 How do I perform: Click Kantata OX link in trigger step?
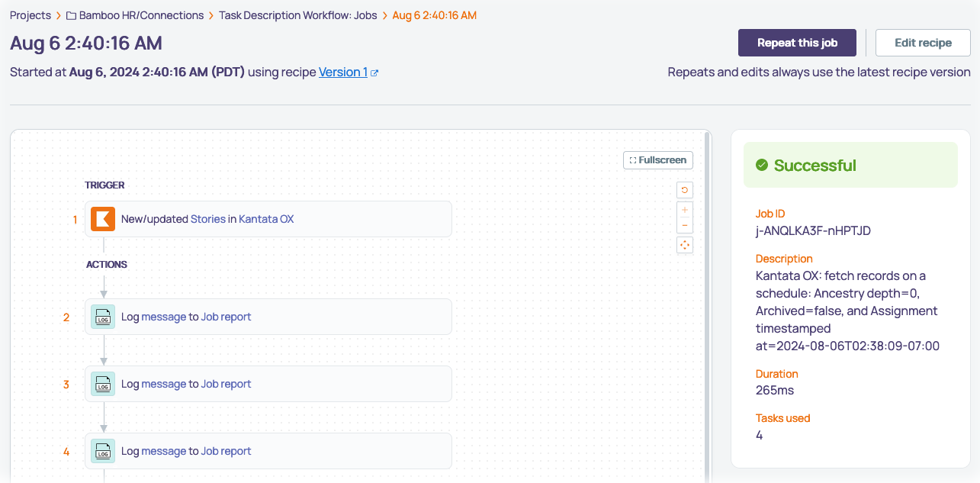[266, 219]
